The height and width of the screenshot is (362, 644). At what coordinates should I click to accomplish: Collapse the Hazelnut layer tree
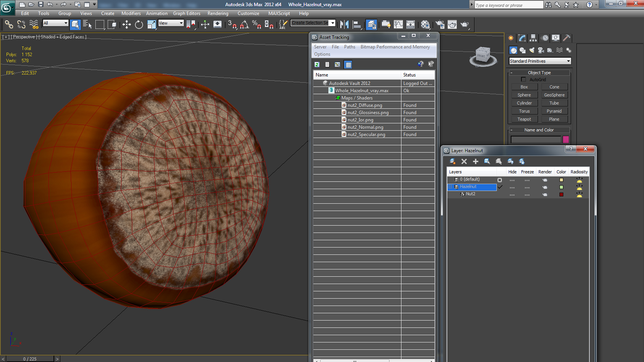pos(450,187)
